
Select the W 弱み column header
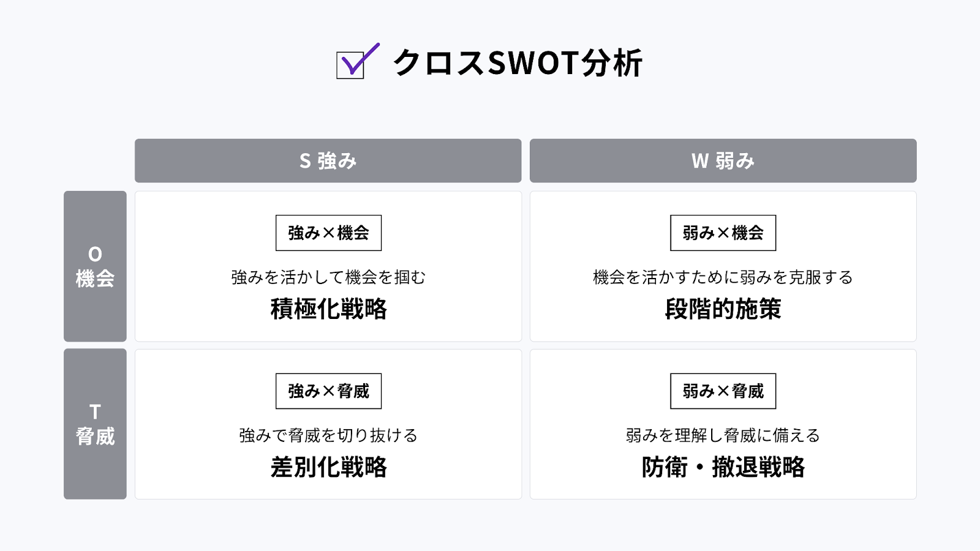click(723, 161)
